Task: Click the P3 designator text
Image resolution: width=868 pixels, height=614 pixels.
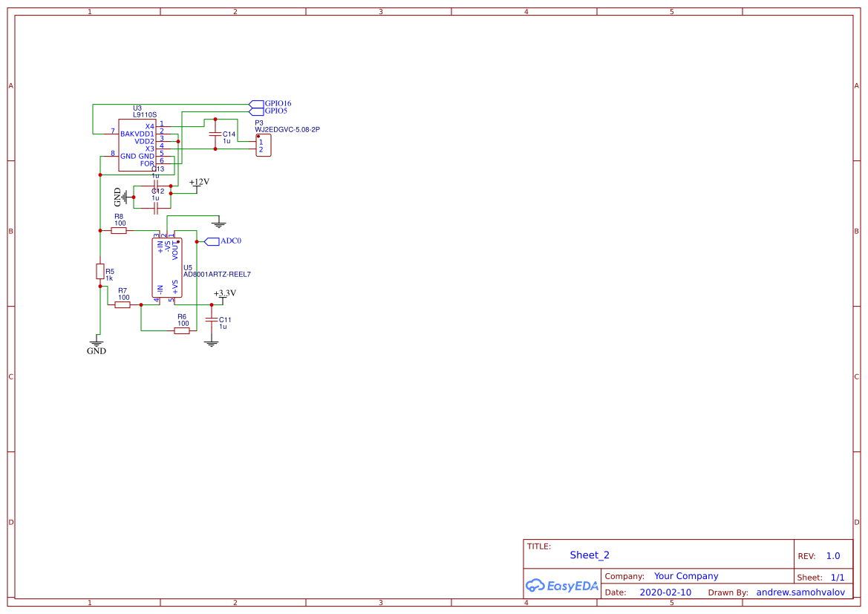Action: (x=259, y=123)
